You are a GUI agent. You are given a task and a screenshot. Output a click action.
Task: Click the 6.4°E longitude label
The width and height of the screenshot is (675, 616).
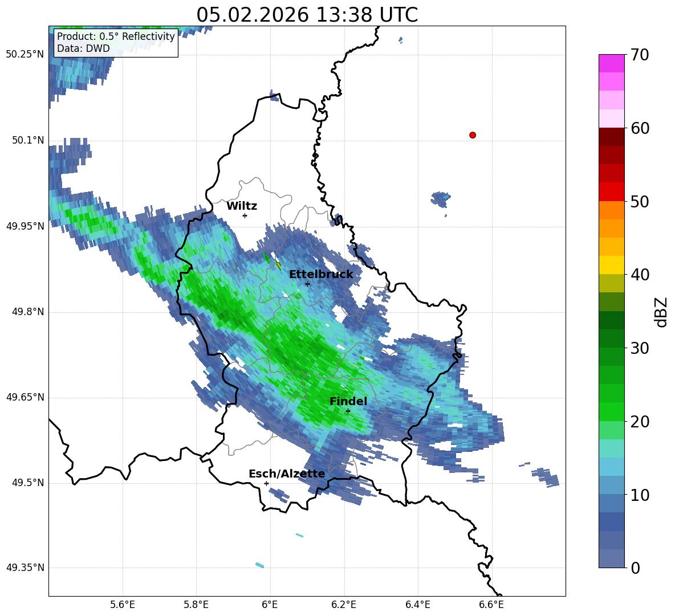point(417,605)
